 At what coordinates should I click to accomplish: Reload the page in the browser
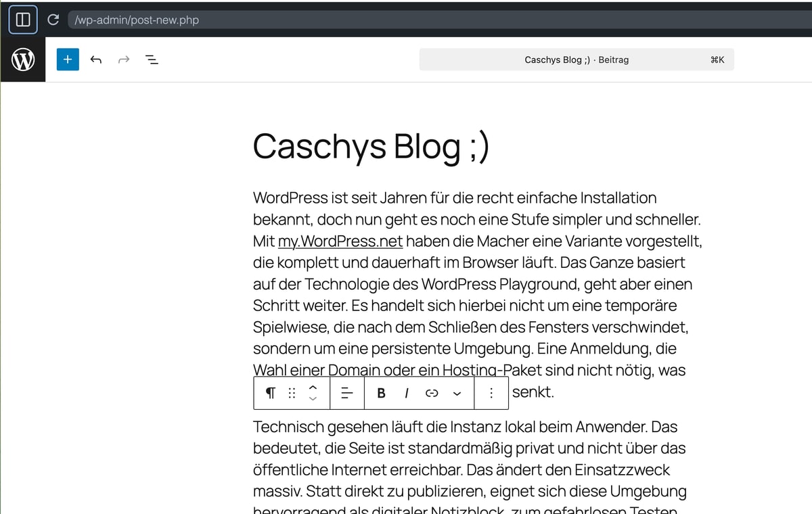53,20
